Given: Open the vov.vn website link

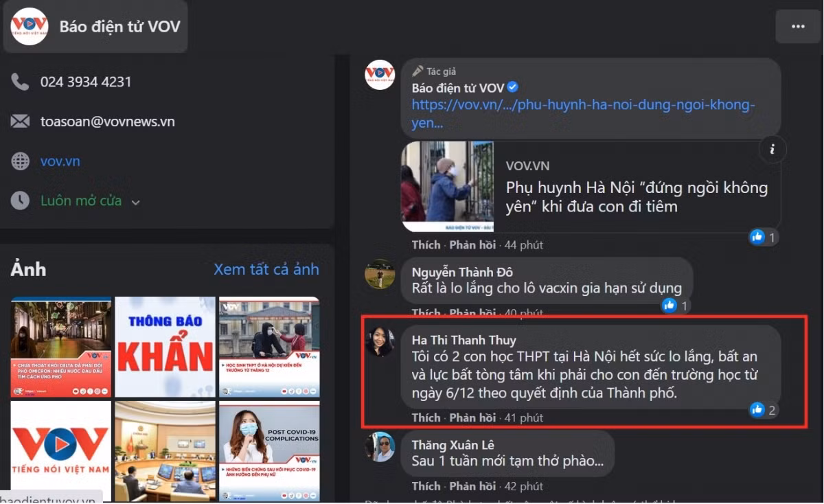Looking at the screenshot, I should tap(60, 161).
